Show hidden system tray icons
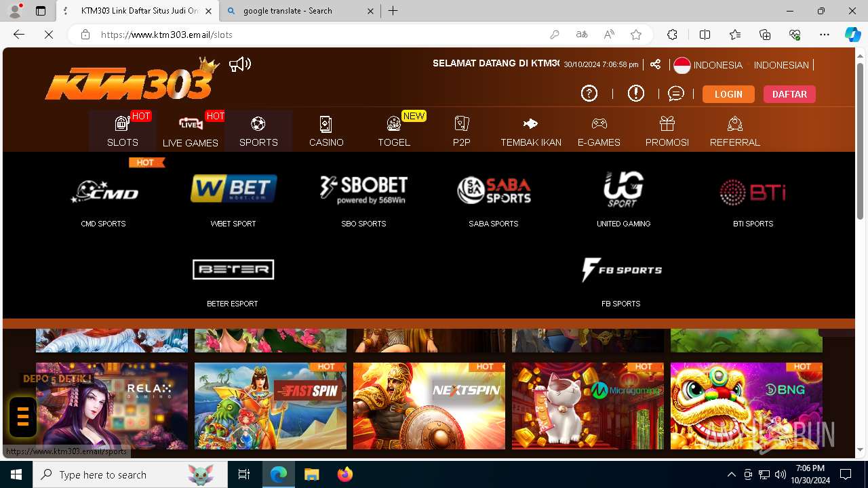Screen dimensions: 868x488 [731, 474]
